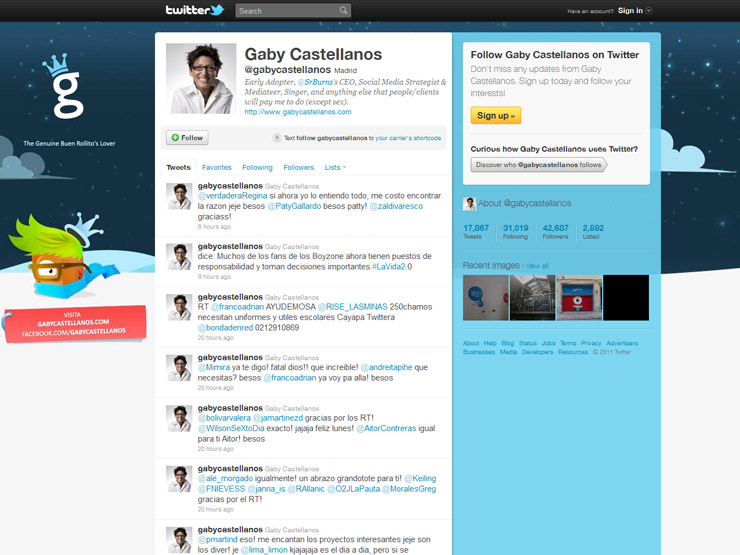Open your carrier's shortcode link
Screen dimensions: 740x555
pos(408,138)
